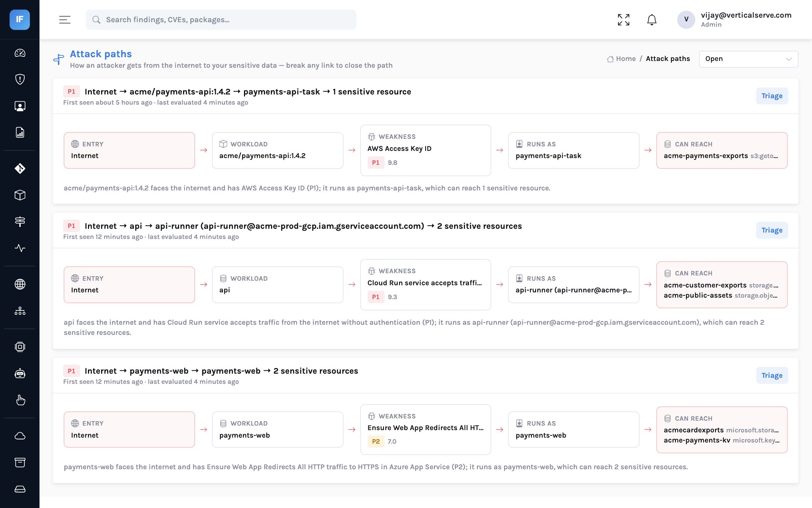Select the Cloud Run service weakness card
This screenshot has width=812, height=508.
[x=426, y=284]
